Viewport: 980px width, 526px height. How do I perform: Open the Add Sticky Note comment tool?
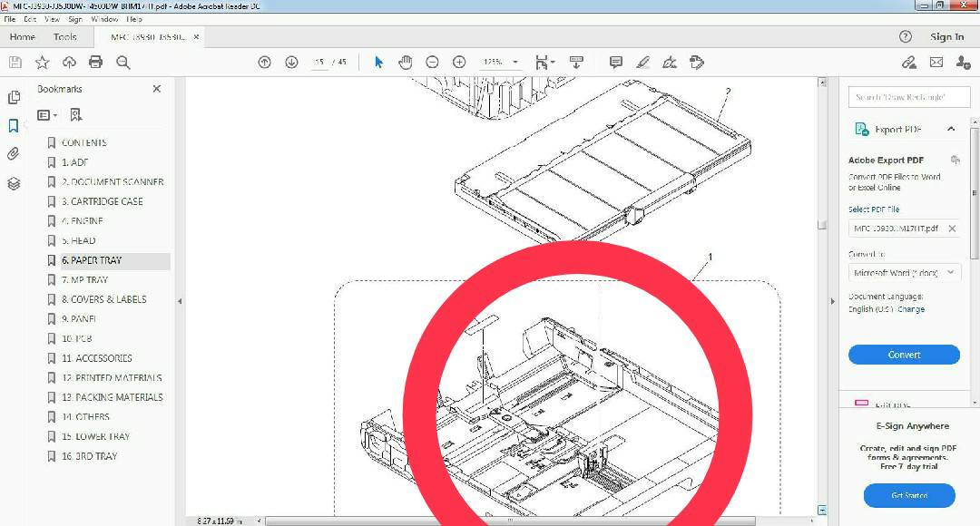tap(615, 62)
